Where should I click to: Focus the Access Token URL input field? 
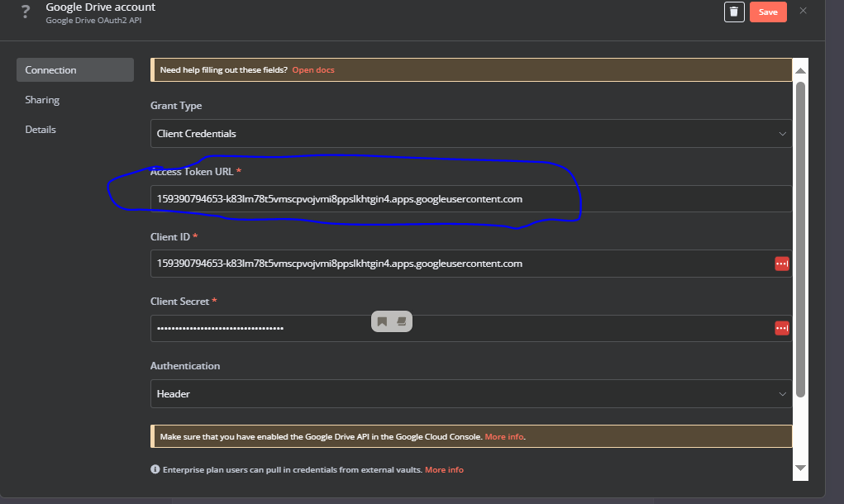pyautogui.click(x=471, y=199)
